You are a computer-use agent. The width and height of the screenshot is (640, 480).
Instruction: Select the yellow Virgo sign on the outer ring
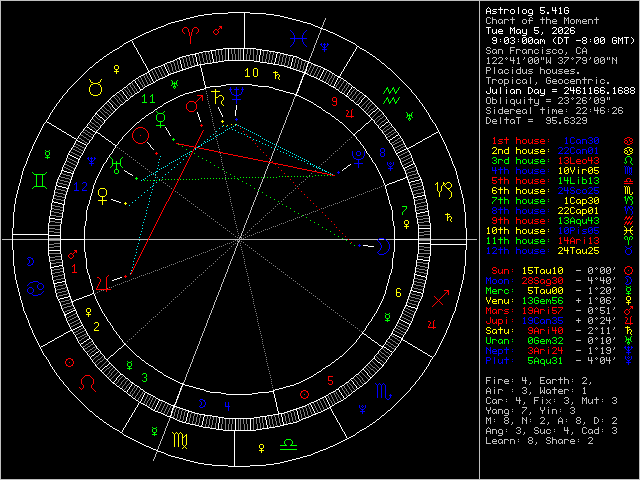click(x=180, y=440)
